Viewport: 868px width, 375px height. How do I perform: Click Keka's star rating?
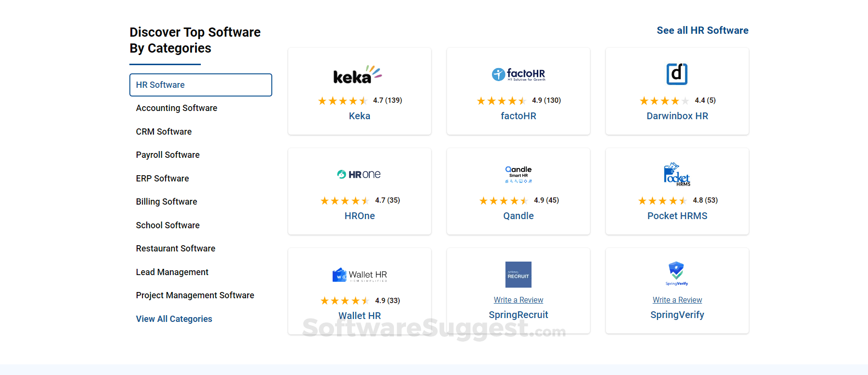343,101
